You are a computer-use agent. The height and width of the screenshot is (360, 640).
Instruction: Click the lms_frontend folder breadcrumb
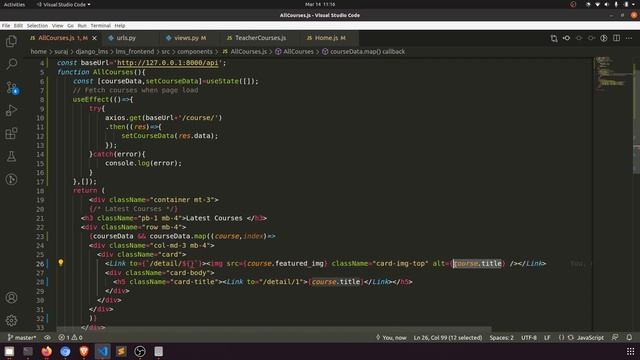(x=135, y=51)
